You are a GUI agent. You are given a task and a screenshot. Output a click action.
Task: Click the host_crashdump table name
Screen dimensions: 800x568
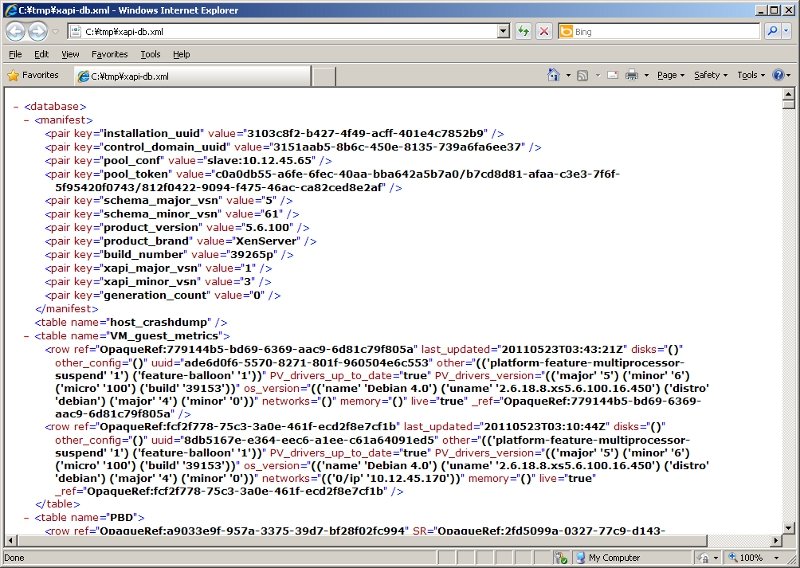[x=159, y=323]
